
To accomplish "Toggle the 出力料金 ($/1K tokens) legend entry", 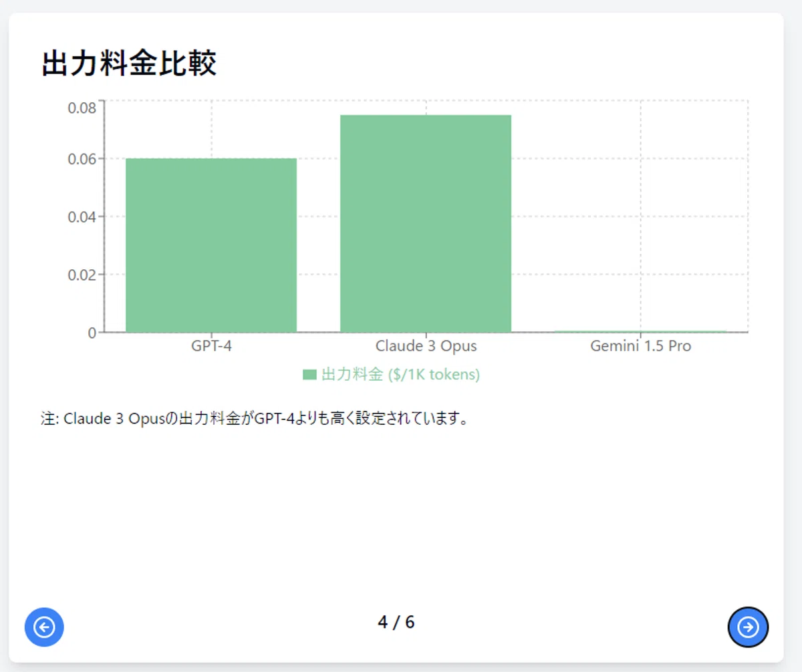I will [x=392, y=375].
